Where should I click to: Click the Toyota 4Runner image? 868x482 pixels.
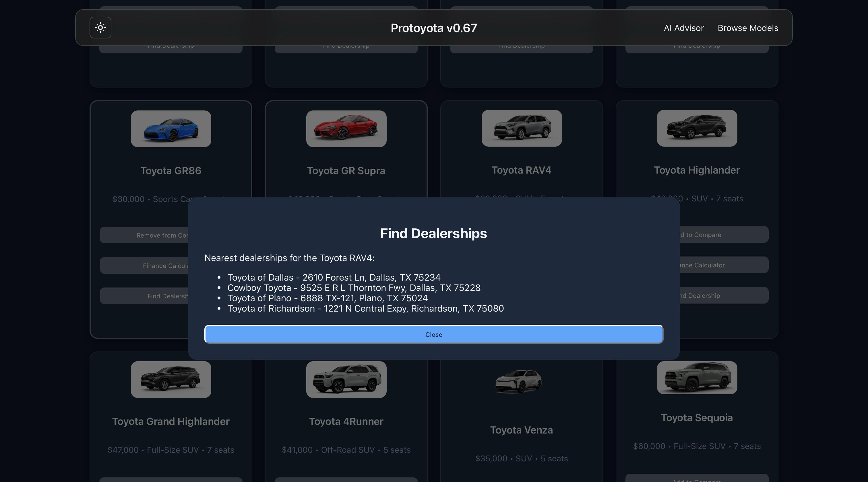coord(346,380)
